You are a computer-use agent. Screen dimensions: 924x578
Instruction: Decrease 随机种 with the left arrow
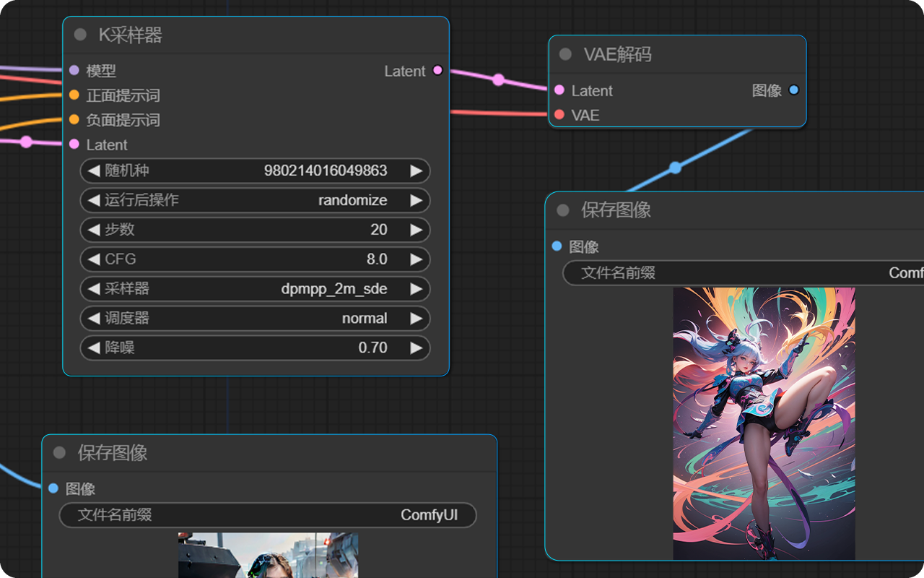click(x=93, y=171)
